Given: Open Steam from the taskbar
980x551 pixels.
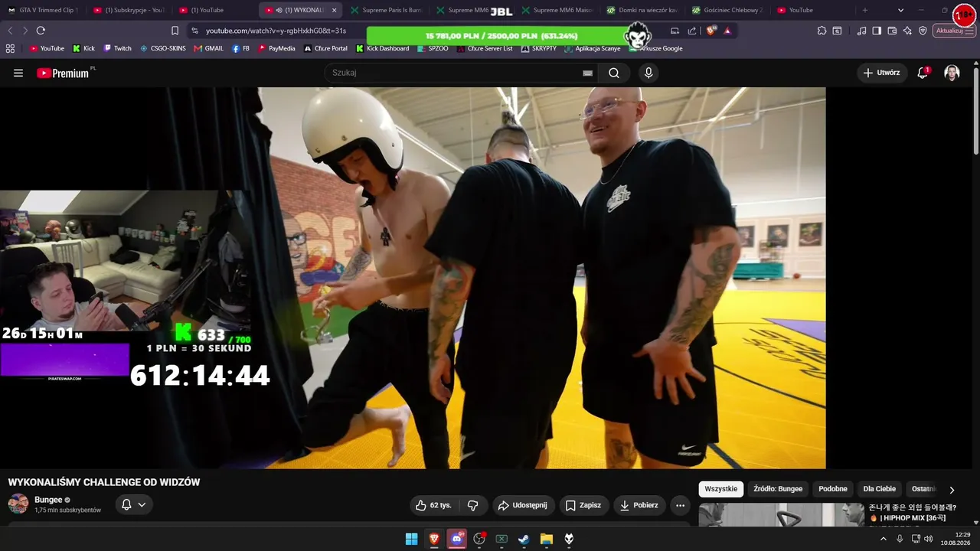Looking at the screenshot, I should coord(524,539).
